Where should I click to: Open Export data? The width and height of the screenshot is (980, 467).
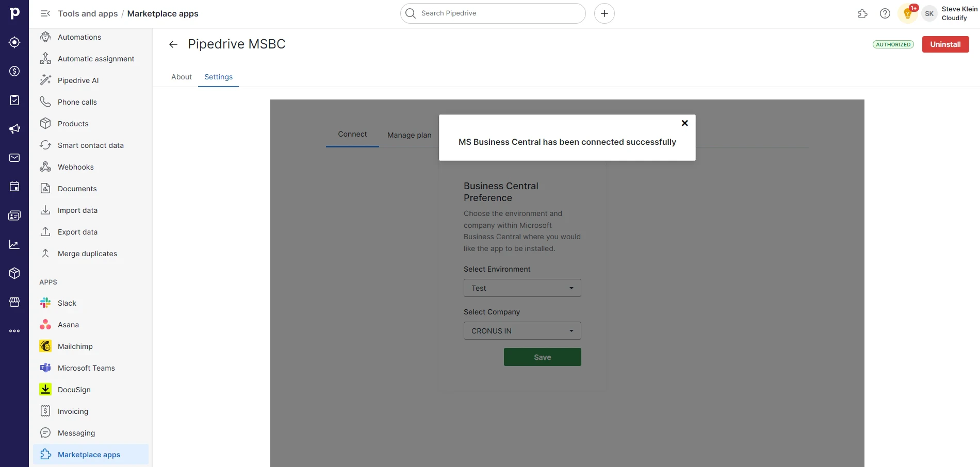91,232
